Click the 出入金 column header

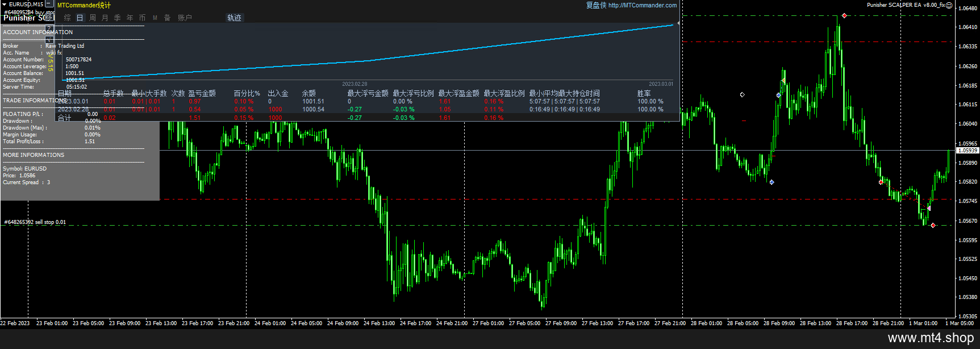pyautogui.click(x=278, y=93)
